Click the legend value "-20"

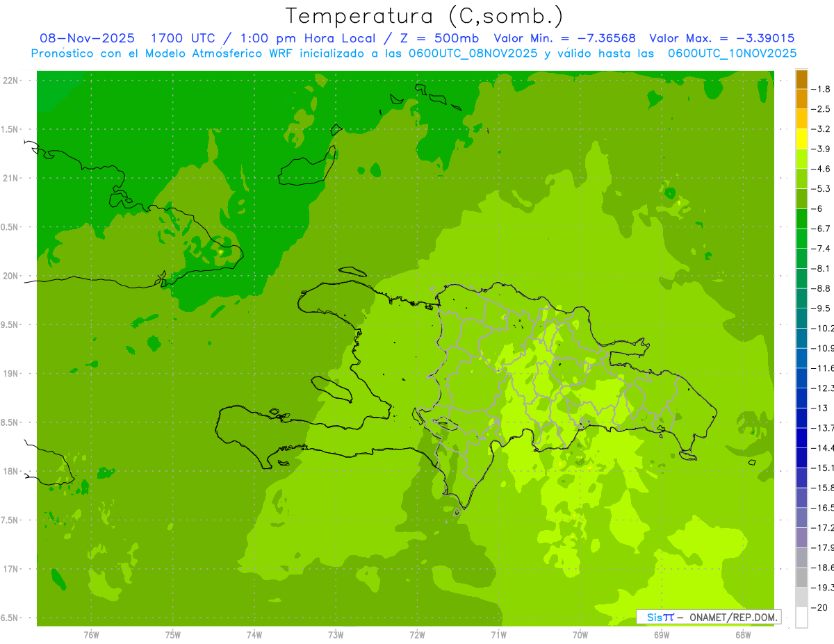(x=820, y=607)
